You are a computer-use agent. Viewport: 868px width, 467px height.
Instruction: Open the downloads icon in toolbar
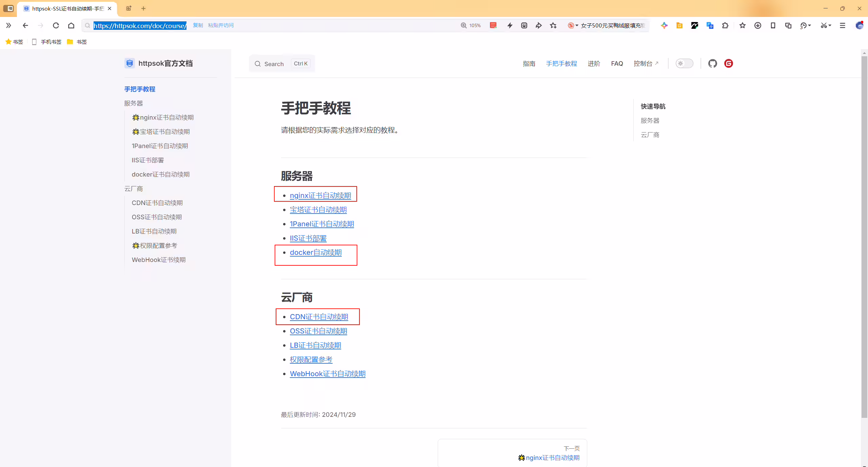pyautogui.click(x=758, y=25)
